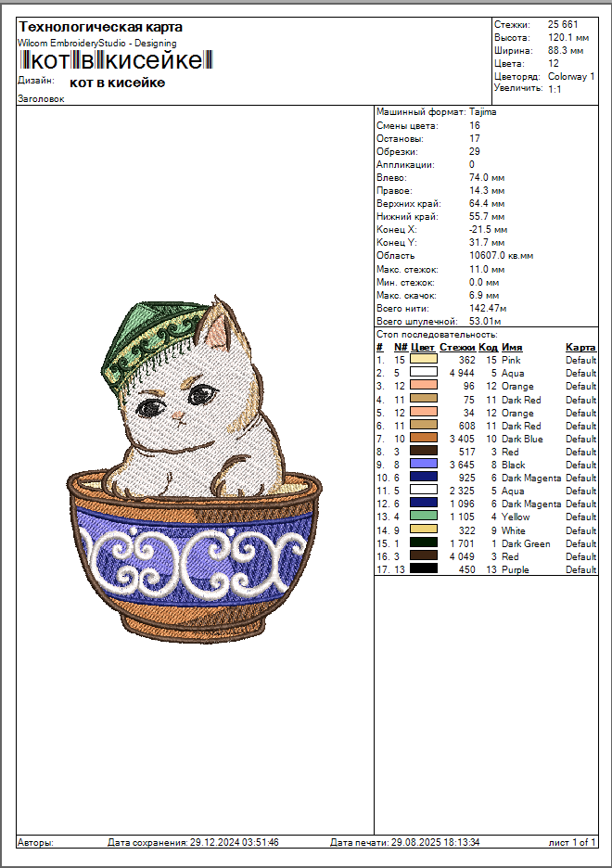Click the 'Стежки' column header in stop sequence
The width and height of the screenshot is (612, 868).
point(457,347)
